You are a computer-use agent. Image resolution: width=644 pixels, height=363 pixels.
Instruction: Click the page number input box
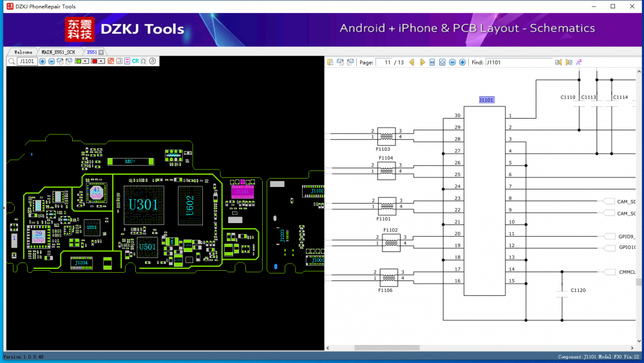(x=385, y=63)
